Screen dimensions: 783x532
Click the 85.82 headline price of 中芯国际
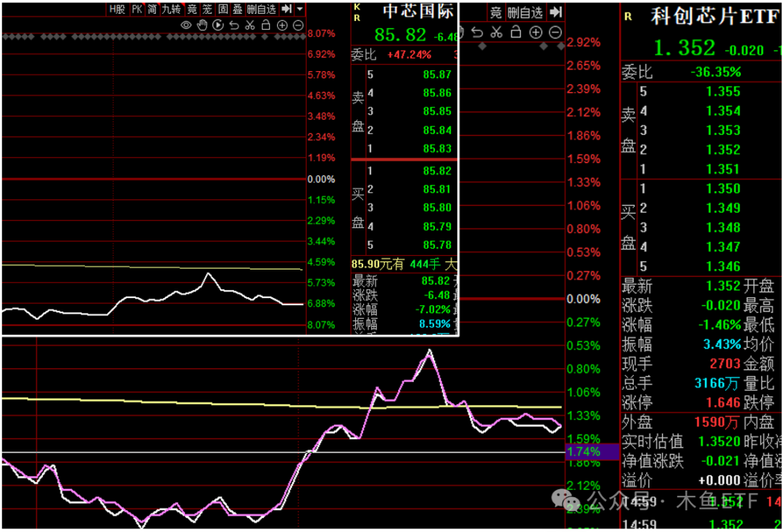400,35
